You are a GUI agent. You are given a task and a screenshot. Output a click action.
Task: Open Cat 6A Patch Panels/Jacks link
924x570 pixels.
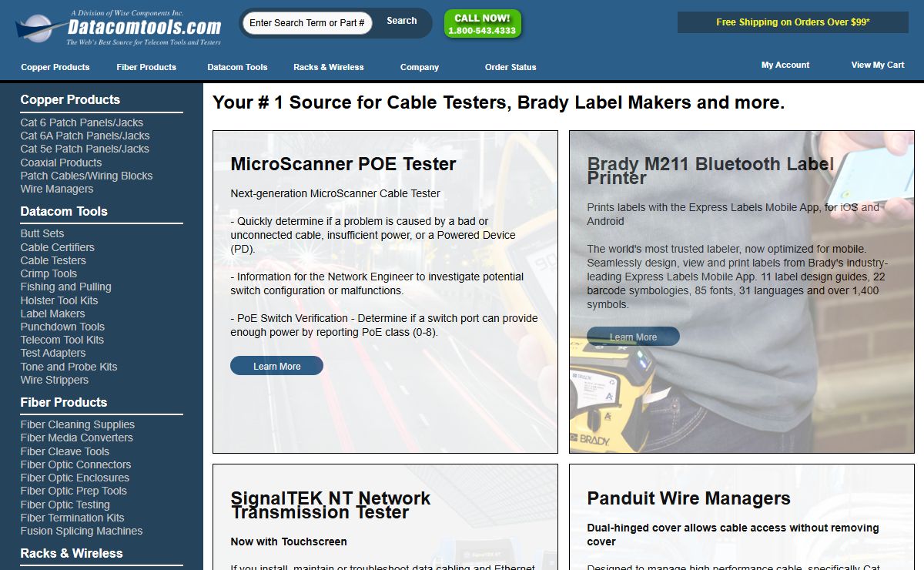coord(85,136)
